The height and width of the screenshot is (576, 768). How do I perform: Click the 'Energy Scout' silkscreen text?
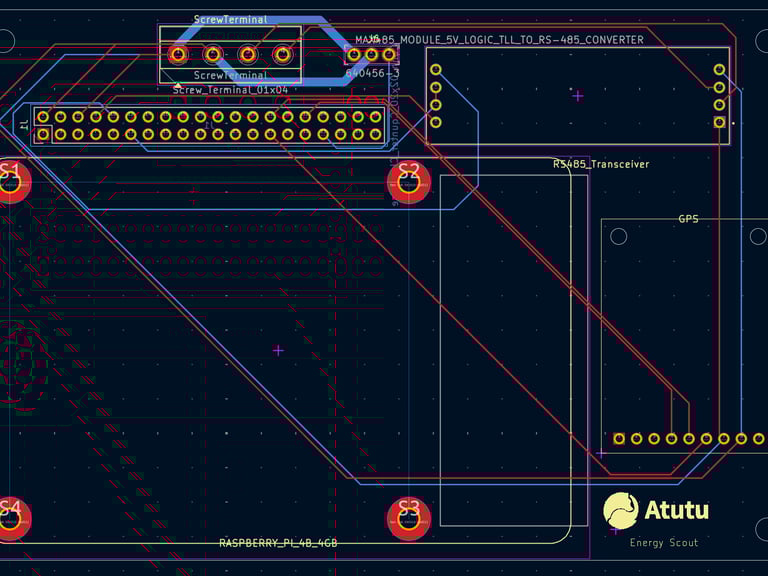coord(664,543)
